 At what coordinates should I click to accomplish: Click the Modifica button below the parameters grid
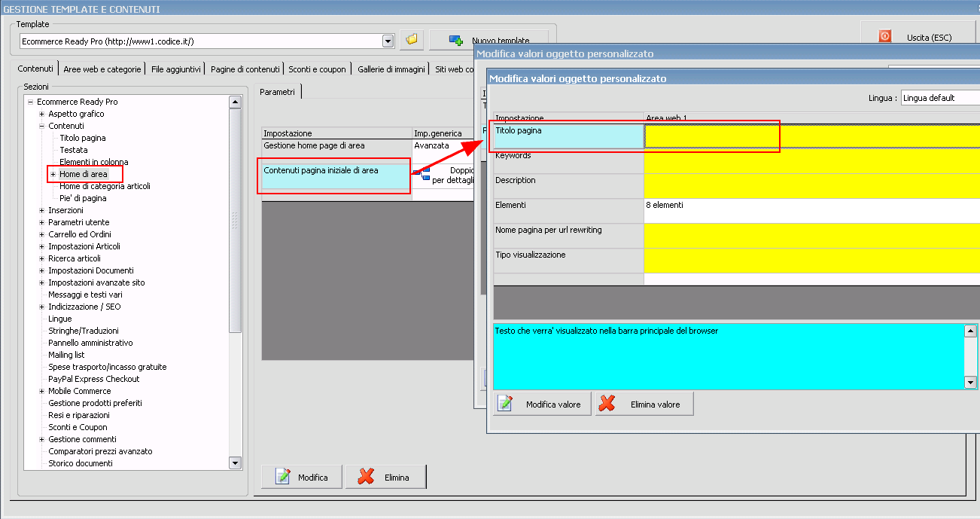pos(302,477)
